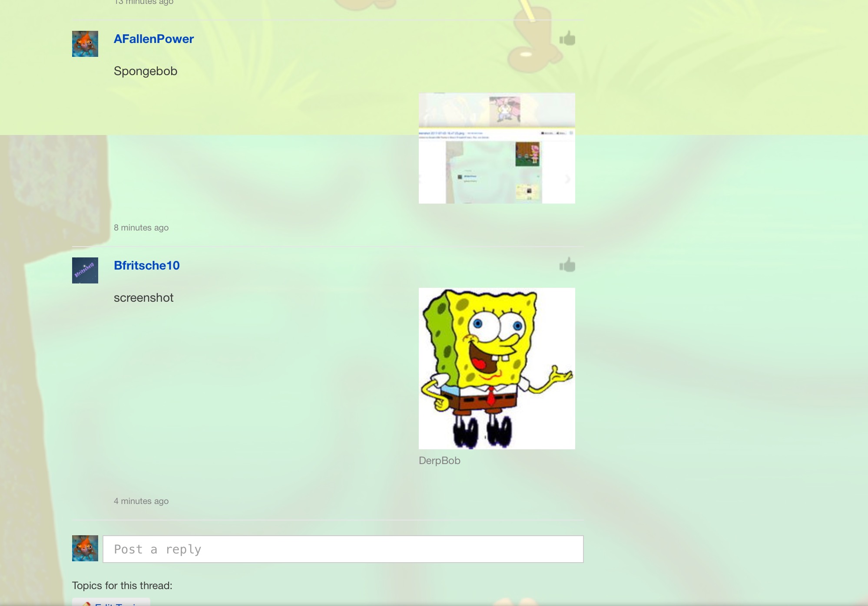
Task: Like AFallenPower's Spongebob post with thumbs-up
Action: 567,39
